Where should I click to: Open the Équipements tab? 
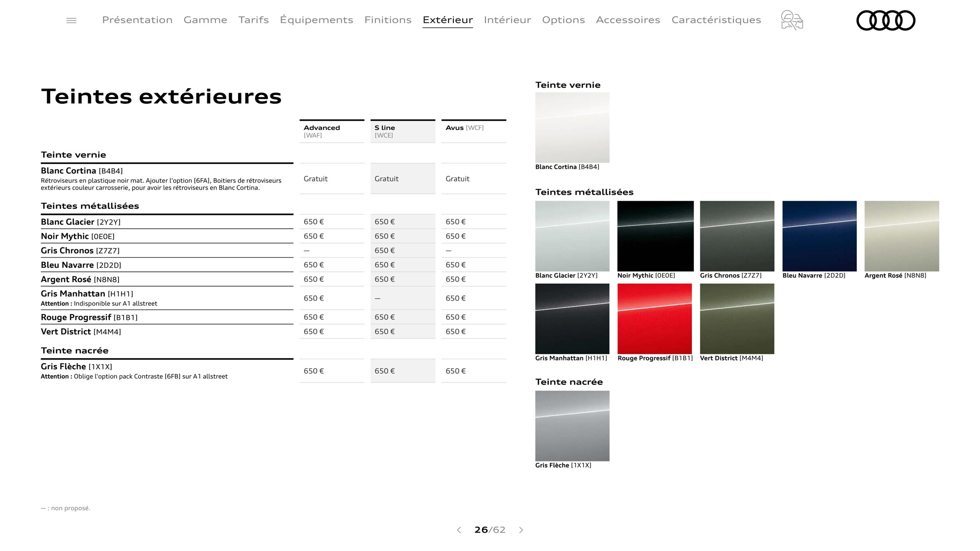pyautogui.click(x=317, y=20)
